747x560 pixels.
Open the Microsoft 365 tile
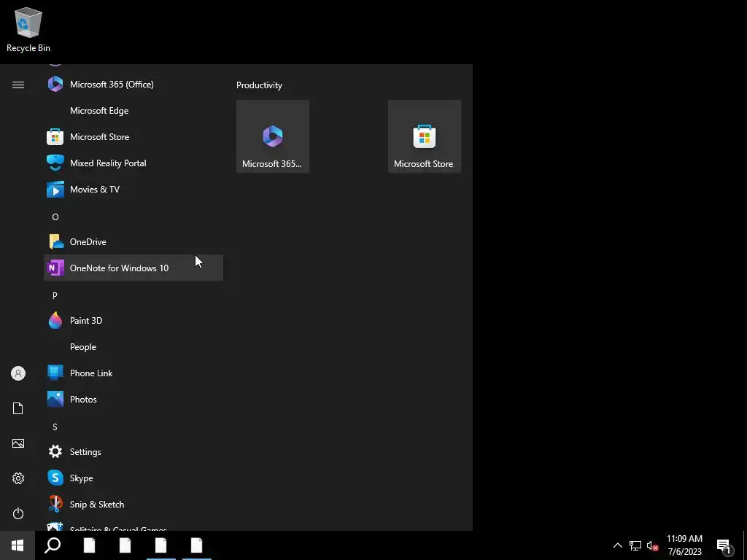tap(273, 136)
